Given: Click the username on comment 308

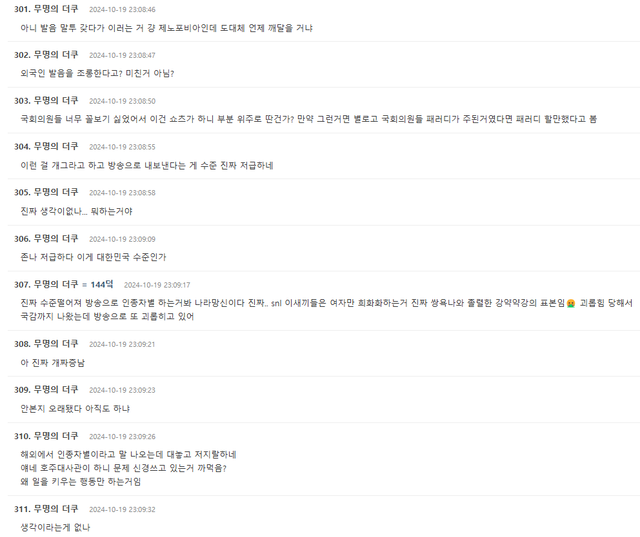Looking at the screenshot, I should [56, 344].
